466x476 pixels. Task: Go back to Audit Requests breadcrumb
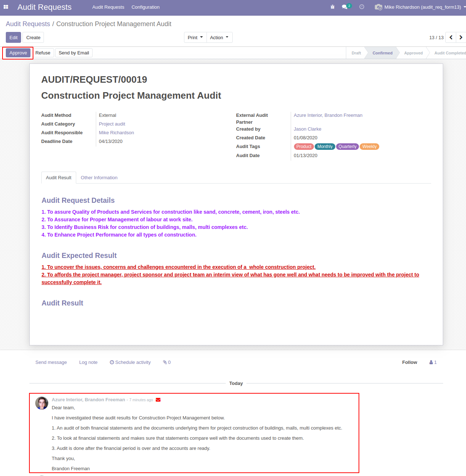coord(28,24)
